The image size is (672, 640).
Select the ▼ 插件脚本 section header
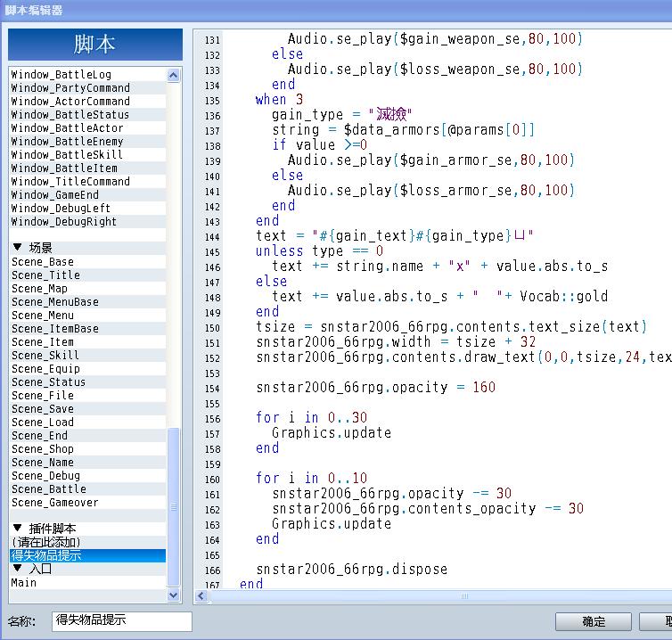click(87, 529)
